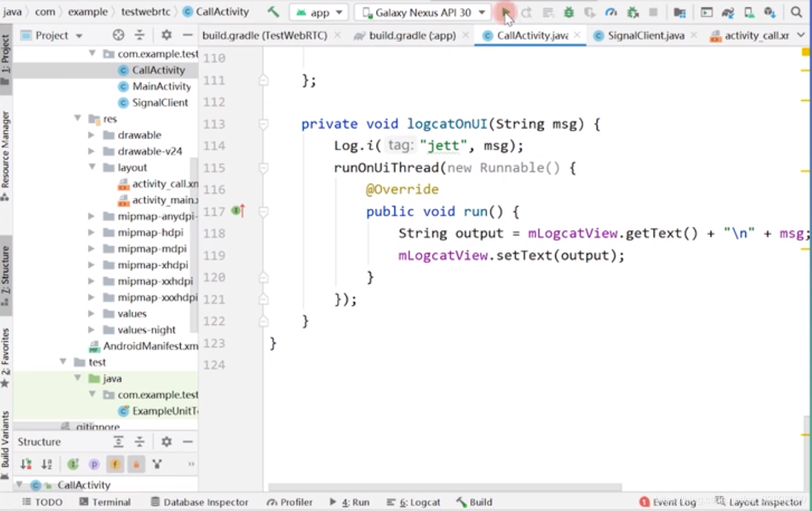Click the editor horizontal scrollbar
Viewport: 812px width, 511px height.
tap(445, 486)
